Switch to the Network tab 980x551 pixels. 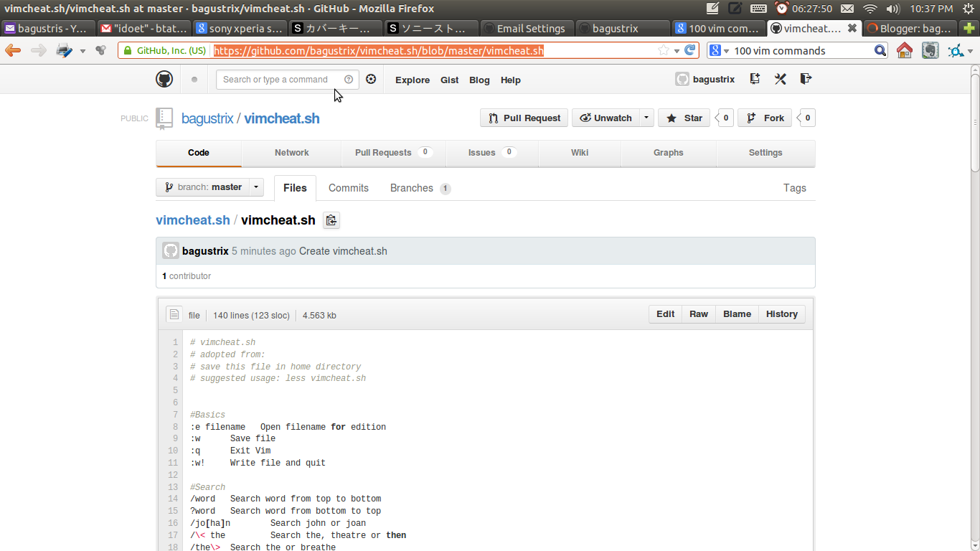pos(292,153)
